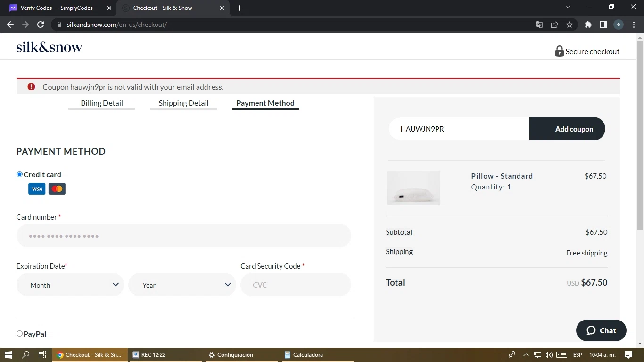Open the expiration Month dropdown

pyautogui.click(x=70, y=285)
